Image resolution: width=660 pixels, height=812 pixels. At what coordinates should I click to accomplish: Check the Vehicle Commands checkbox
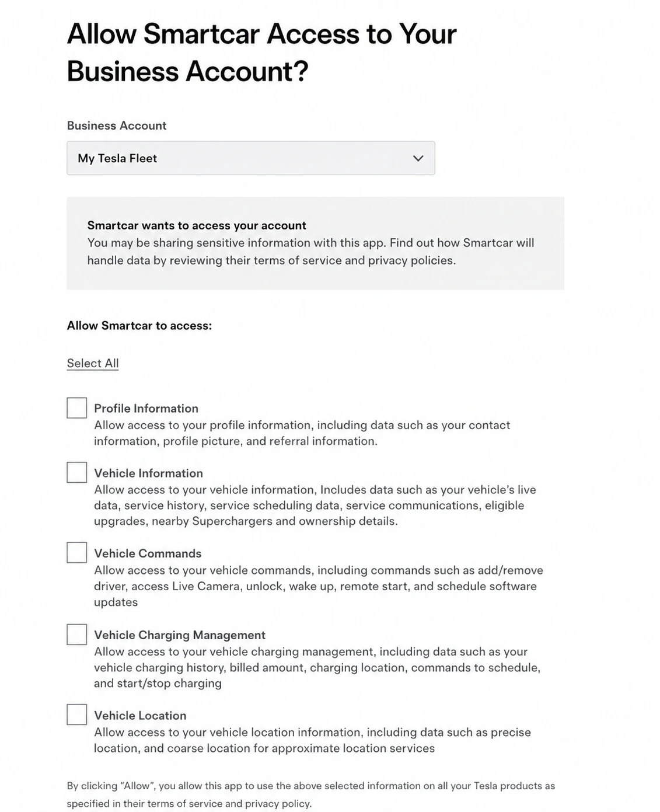76,552
